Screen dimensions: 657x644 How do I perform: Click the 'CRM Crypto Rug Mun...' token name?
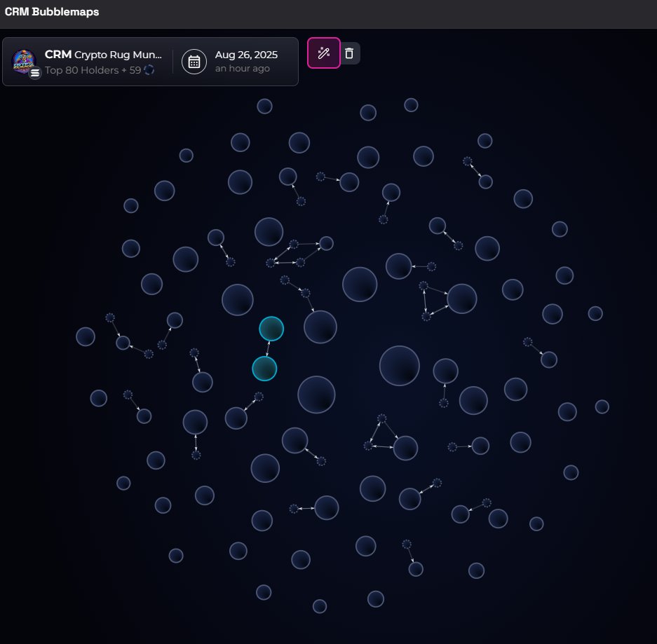coord(103,55)
